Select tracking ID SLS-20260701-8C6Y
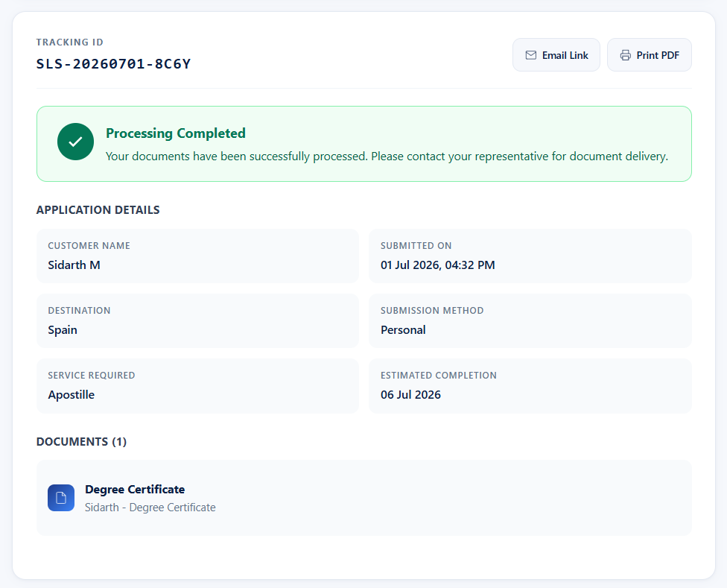The image size is (727, 588). (113, 64)
